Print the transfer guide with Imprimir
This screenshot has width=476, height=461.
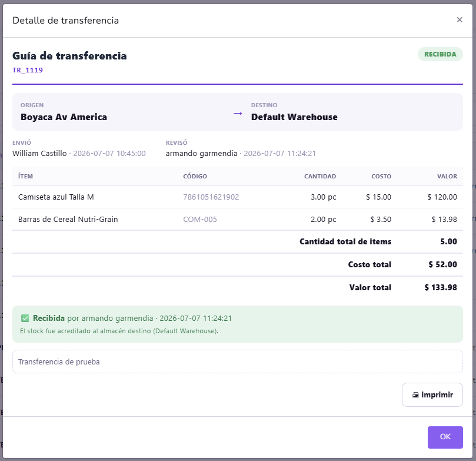click(432, 394)
